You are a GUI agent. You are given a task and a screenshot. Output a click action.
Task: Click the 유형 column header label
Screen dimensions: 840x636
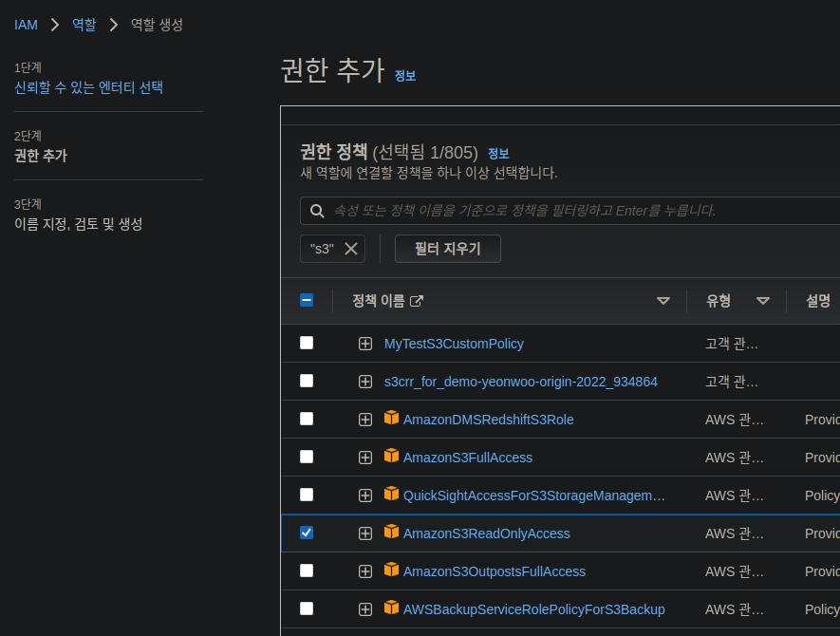(x=719, y=301)
